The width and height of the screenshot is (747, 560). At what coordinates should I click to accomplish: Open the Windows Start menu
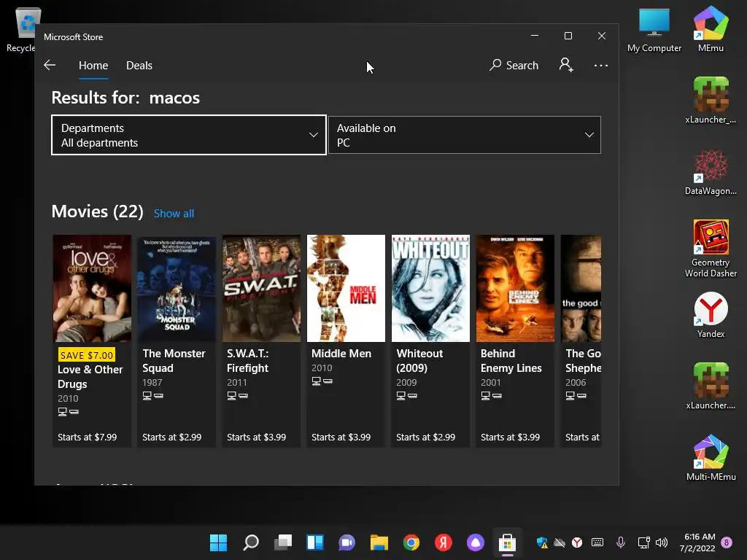219,542
